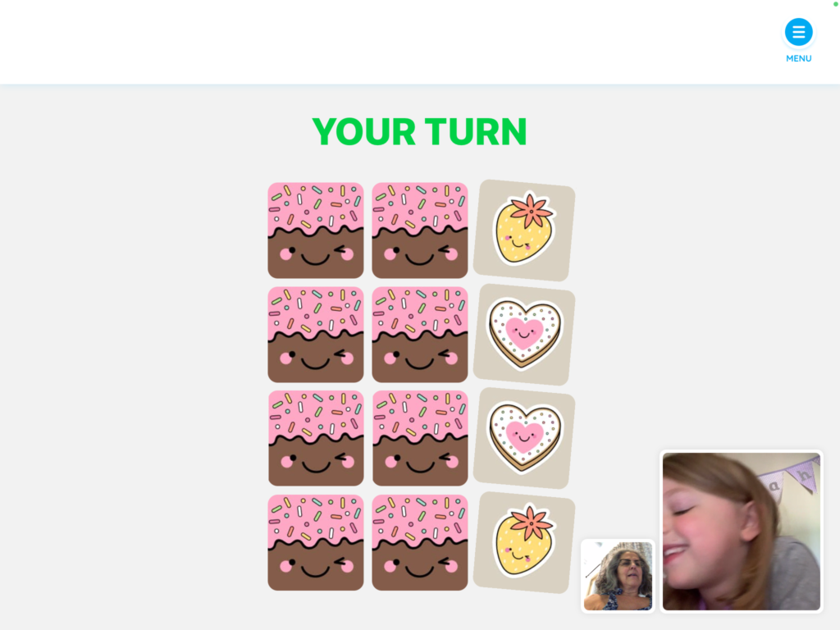Click the pink heart center of second-row cookie
Image resolution: width=840 pixels, height=630 pixels.
[x=524, y=331]
